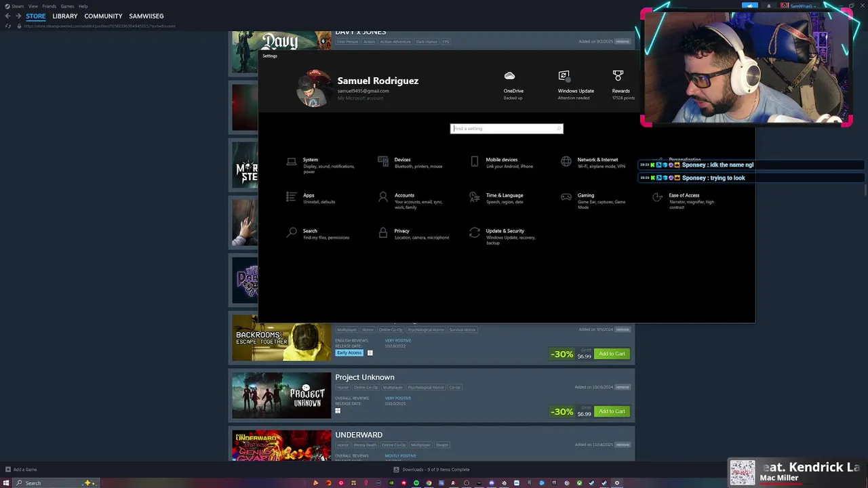Viewport: 868px width, 488px height.
Task: Open Xbox app from the taskbar
Action: (579, 483)
